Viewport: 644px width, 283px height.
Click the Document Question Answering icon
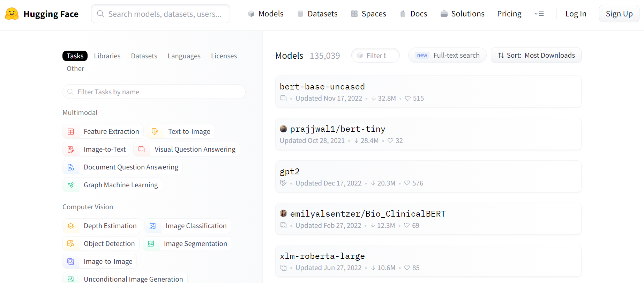(71, 167)
